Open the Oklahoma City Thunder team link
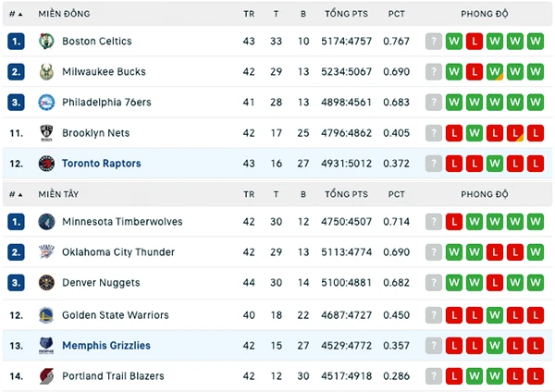The height and width of the screenshot is (392, 555). pyautogui.click(x=118, y=251)
